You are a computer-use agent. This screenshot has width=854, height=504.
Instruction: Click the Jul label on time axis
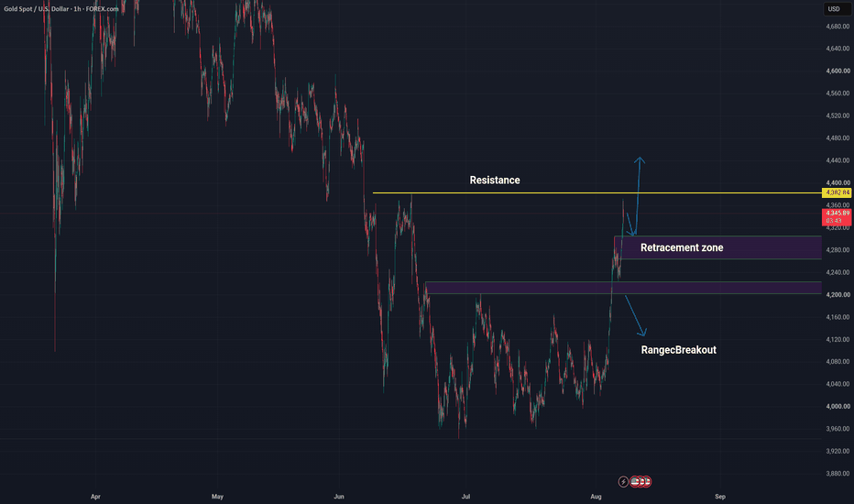[x=465, y=497]
